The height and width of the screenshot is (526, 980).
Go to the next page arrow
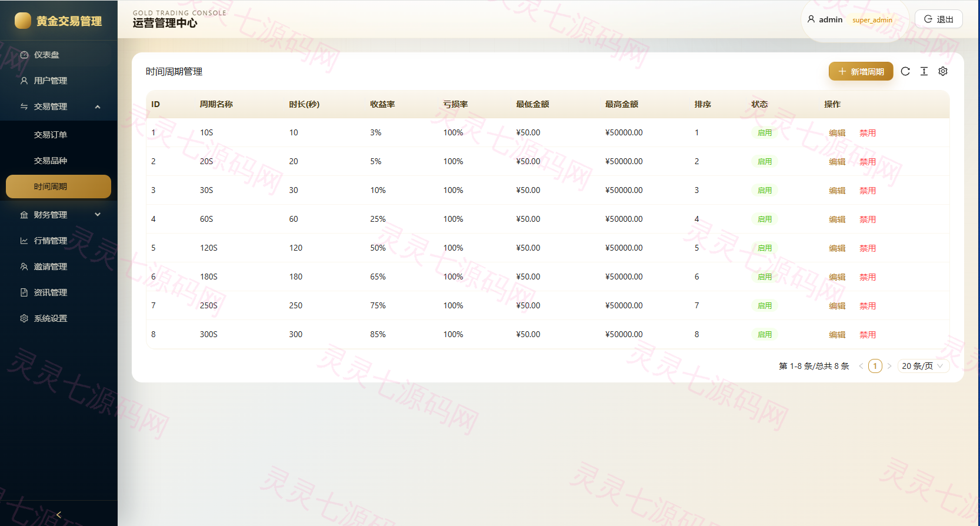(x=889, y=366)
